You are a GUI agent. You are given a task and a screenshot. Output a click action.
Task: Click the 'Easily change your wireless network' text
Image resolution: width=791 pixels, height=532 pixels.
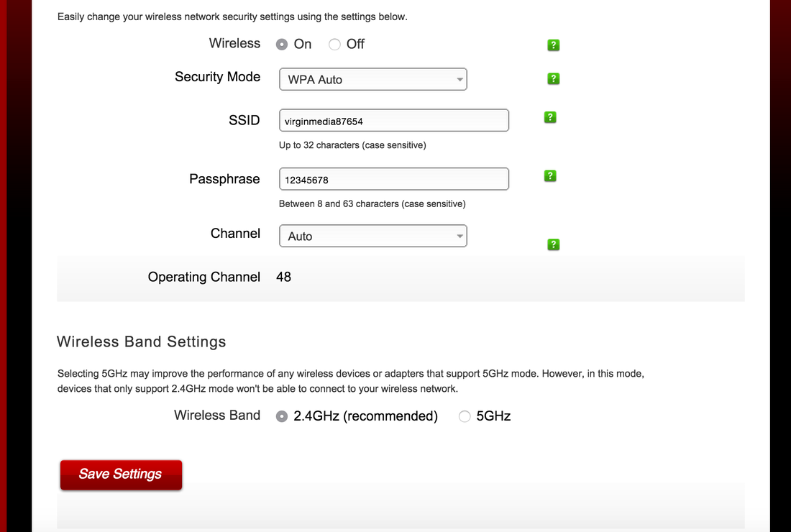tap(232, 17)
